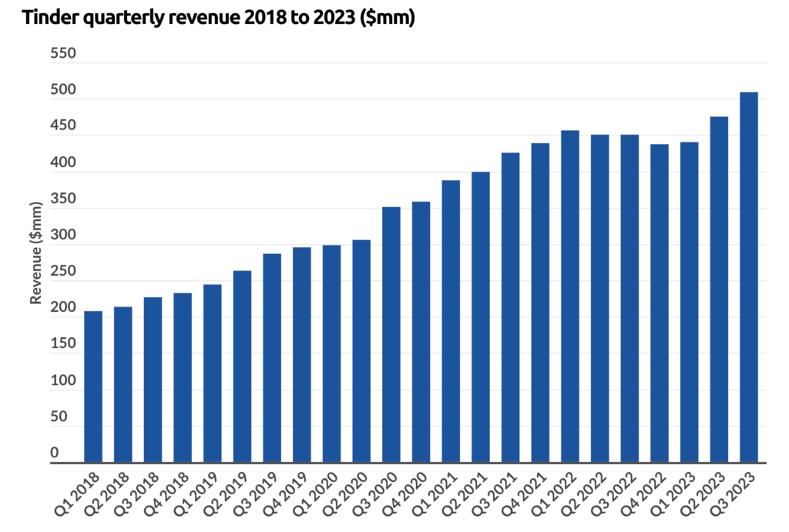Click the Q1 2020 revenue bar
This screenshot has height=532, width=789.
pyautogui.click(x=331, y=354)
